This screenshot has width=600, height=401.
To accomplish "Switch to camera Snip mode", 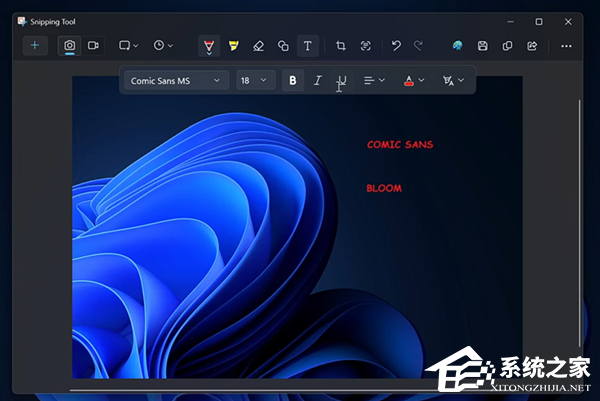I will click(70, 45).
